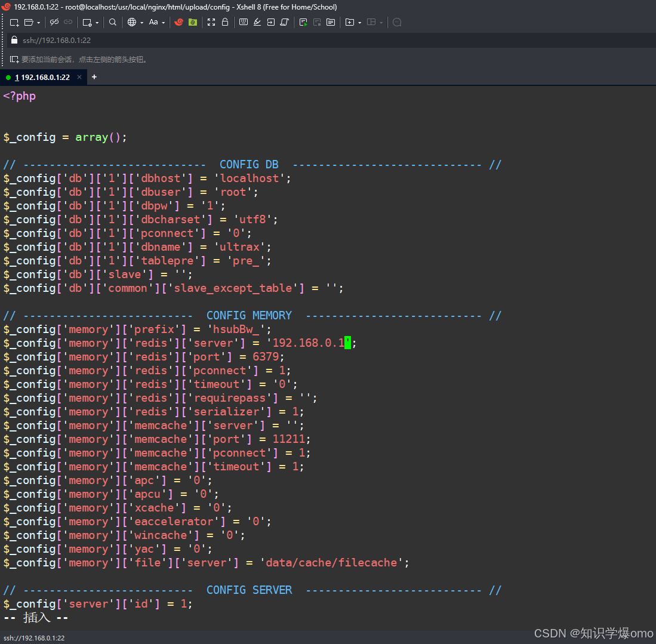Click the 'pre_' tablepre value

pos(247,261)
